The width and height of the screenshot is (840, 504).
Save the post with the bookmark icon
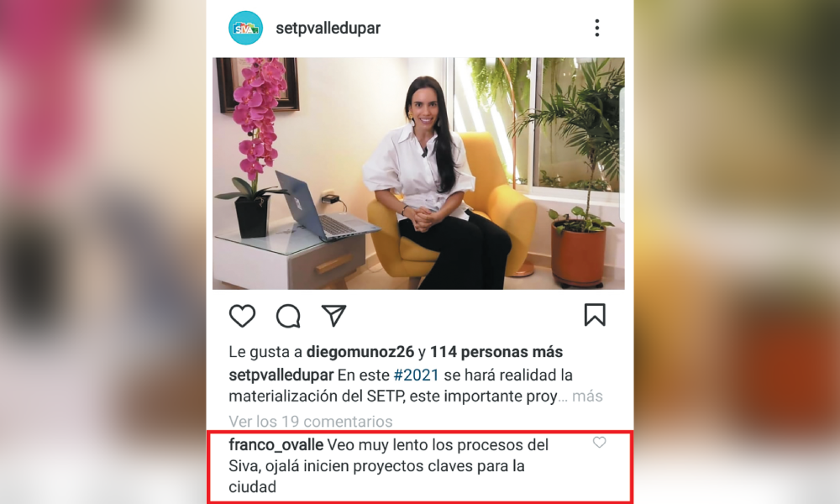(x=595, y=315)
